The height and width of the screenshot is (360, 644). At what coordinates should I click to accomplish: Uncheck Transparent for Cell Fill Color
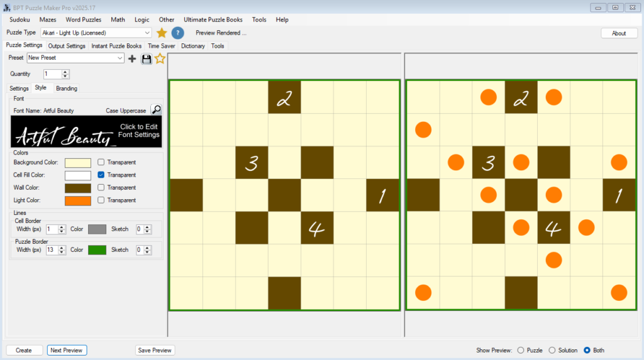(x=101, y=175)
